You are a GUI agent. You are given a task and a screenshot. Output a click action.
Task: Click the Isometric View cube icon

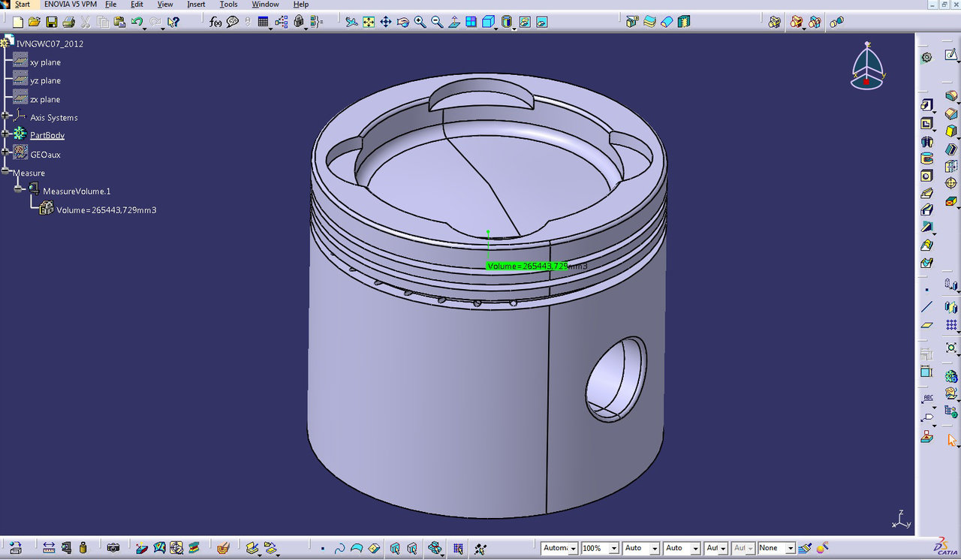click(x=488, y=23)
